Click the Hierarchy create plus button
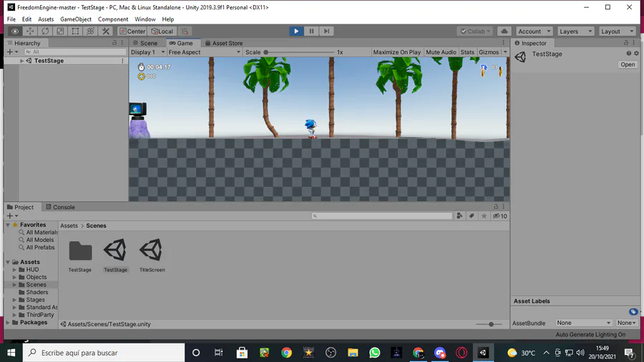Screen dimensions: 644x362 [10, 52]
